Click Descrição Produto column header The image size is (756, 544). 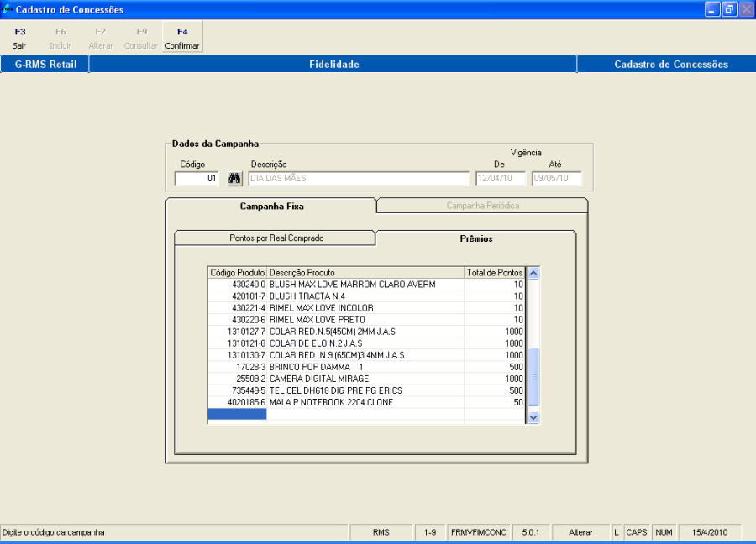tap(365, 273)
